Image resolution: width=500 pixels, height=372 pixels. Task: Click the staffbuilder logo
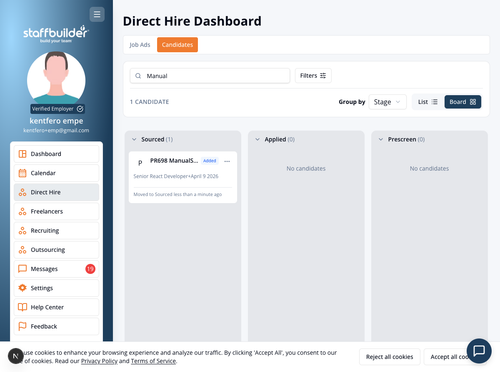[56, 34]
